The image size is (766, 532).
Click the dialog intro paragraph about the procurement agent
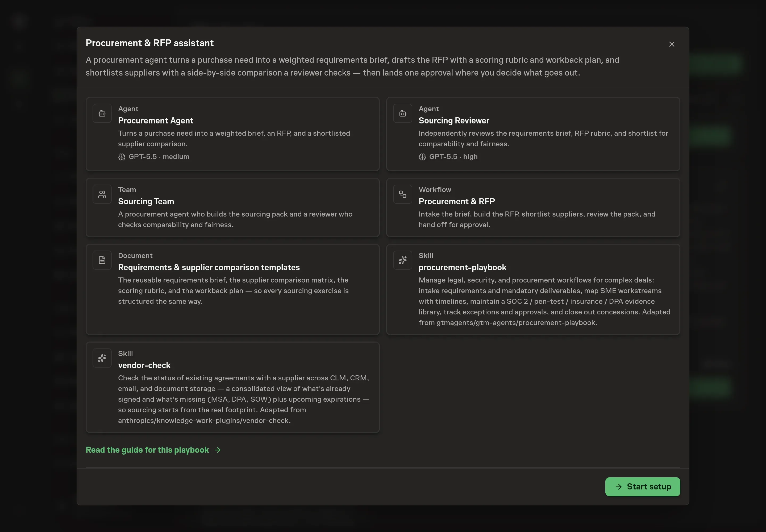point(352,66)
